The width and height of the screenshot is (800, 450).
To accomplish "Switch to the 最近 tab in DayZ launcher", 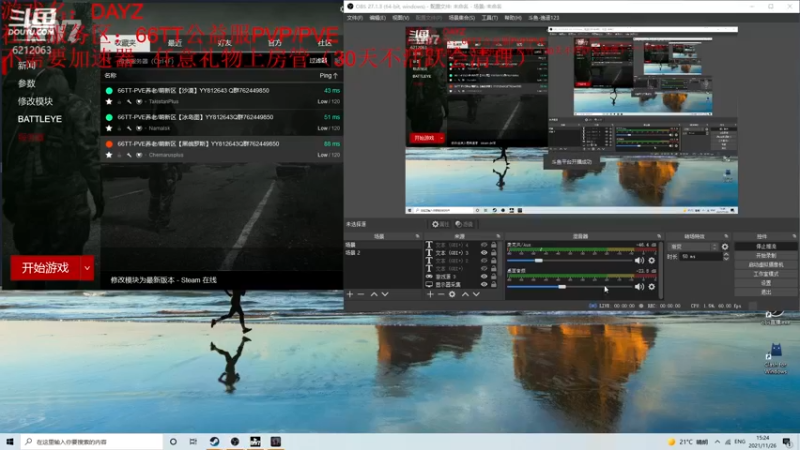I will 175,43.
